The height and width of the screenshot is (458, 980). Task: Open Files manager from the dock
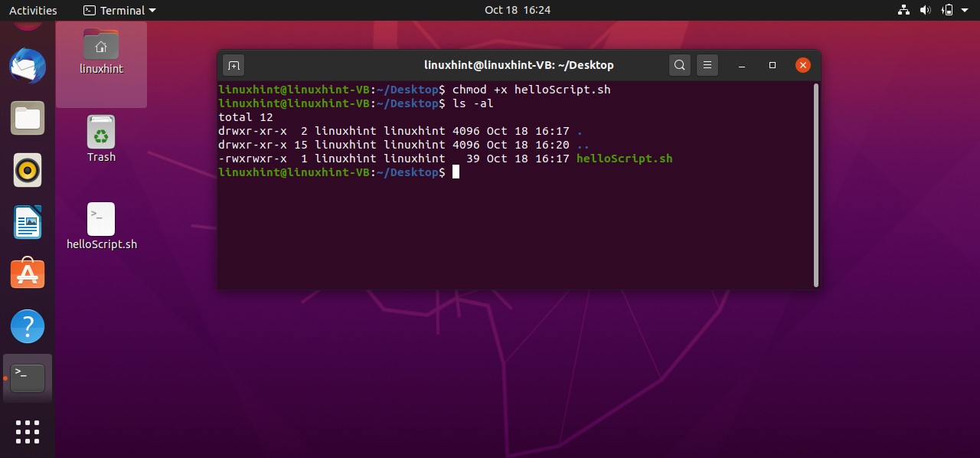pyautogui.click(x=28, y=118)
